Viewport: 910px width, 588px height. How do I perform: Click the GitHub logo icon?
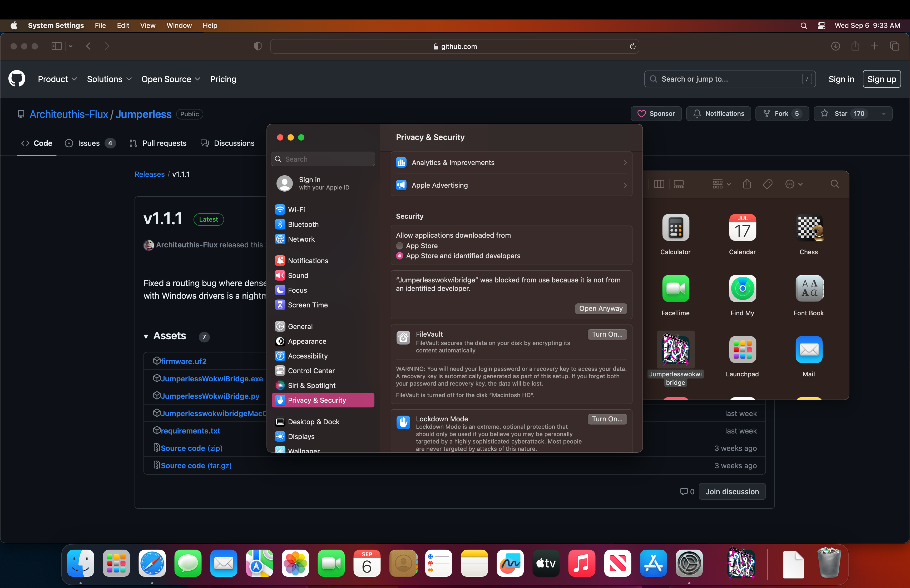[17, 79]
